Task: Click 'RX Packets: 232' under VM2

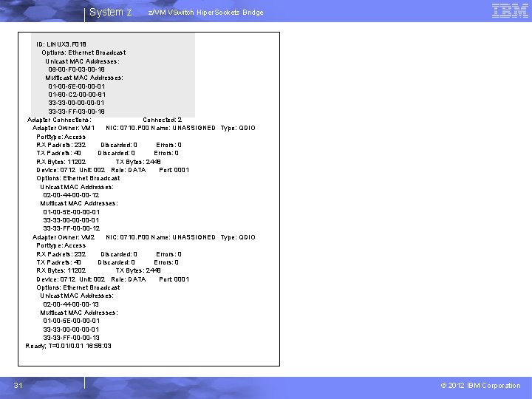Action: [61, 254]
